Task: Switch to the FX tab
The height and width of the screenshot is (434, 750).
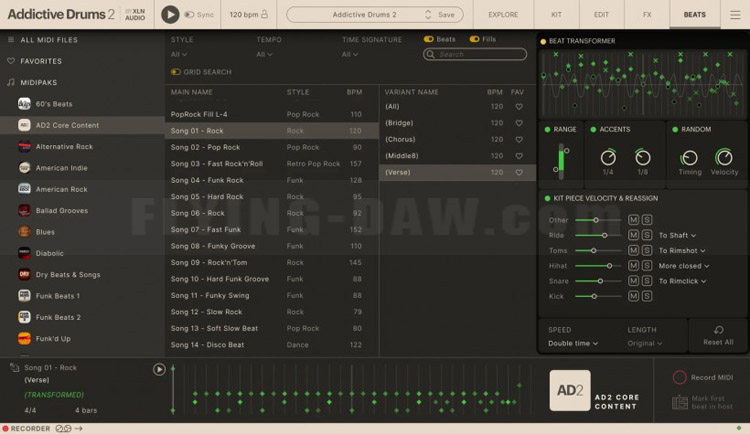Action: tap(647, 15)
